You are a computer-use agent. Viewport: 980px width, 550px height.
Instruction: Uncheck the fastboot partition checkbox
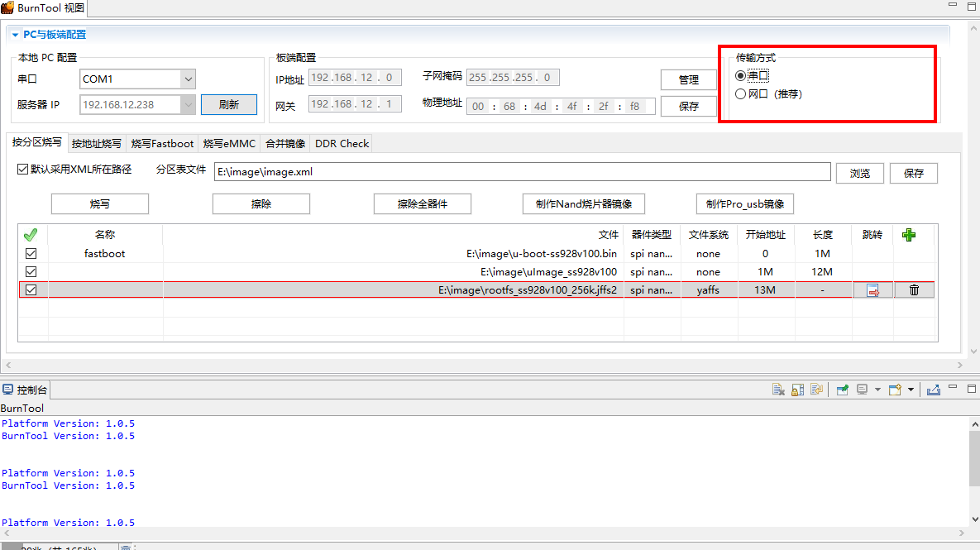(31, 254)
